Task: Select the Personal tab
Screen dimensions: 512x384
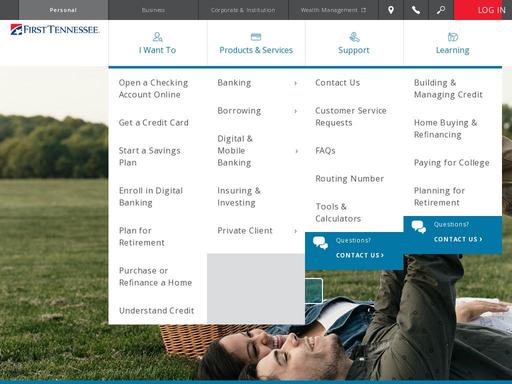Action: click(63, 10)
